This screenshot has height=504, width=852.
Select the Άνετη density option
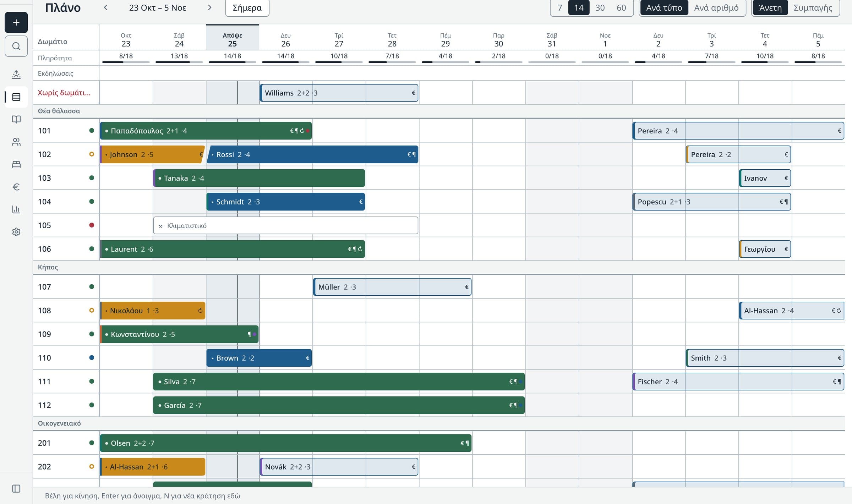tap(770, 8)
